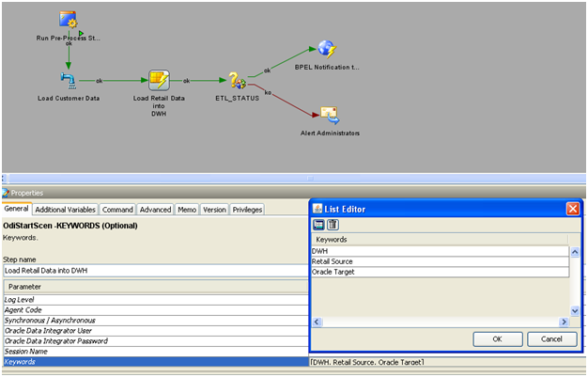The image size is (588, 377).
Task: Open the Advanced tab
Action: [x=155, y=210]
